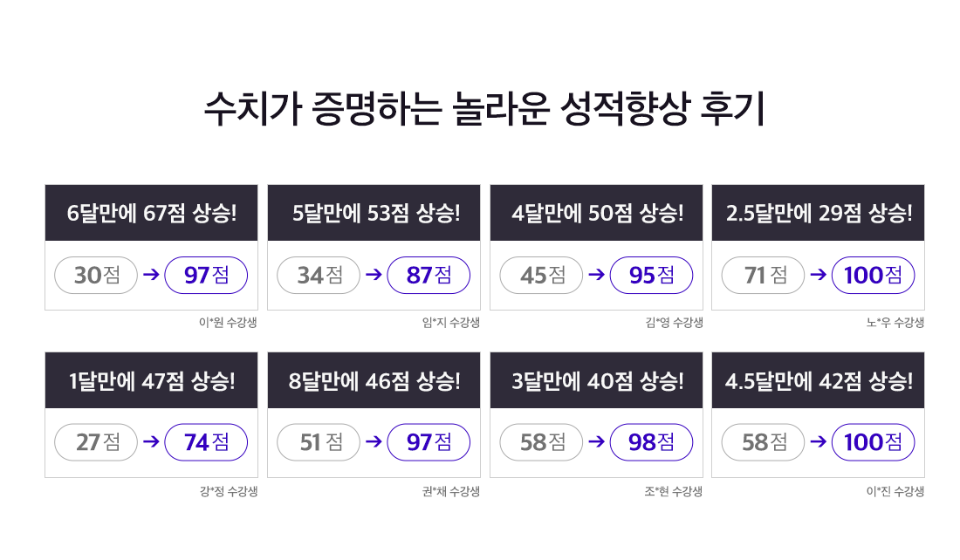Viewport: 960px width, 560px height.
Task: Click the 74점 result pill
Action: coord(206,442)
